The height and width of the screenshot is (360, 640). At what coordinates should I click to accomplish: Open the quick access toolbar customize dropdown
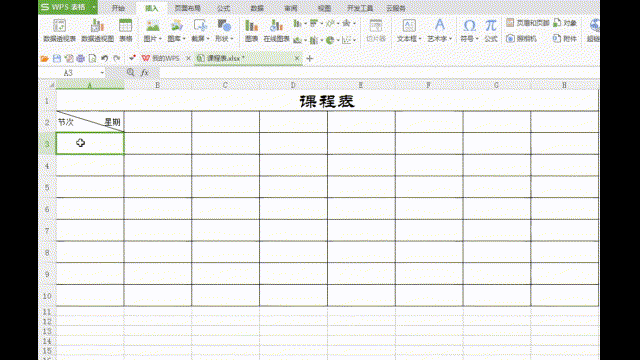tap(132, 58)
